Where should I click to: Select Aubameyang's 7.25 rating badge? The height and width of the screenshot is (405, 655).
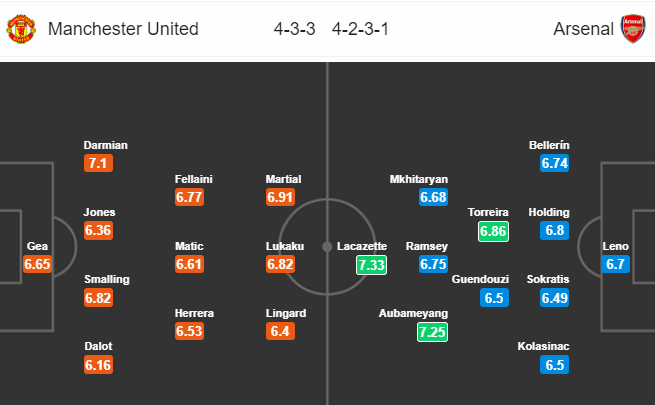(x=432, y=332)
